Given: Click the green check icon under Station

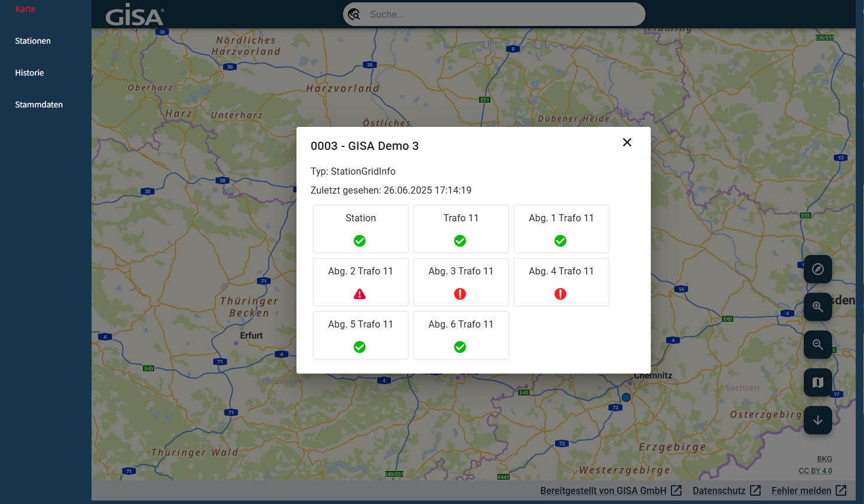Looking at the screenshot, I should (x=360, y=241).
